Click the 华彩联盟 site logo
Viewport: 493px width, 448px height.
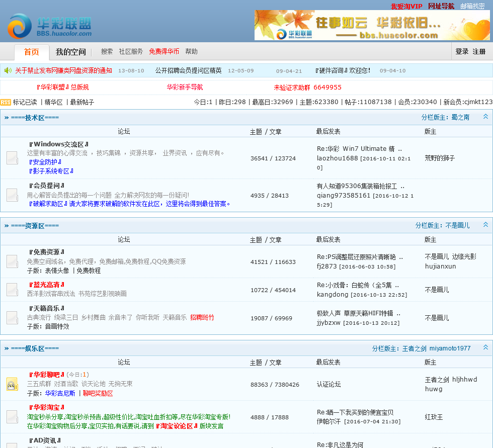pyautogui.click(x=49, y=26)
